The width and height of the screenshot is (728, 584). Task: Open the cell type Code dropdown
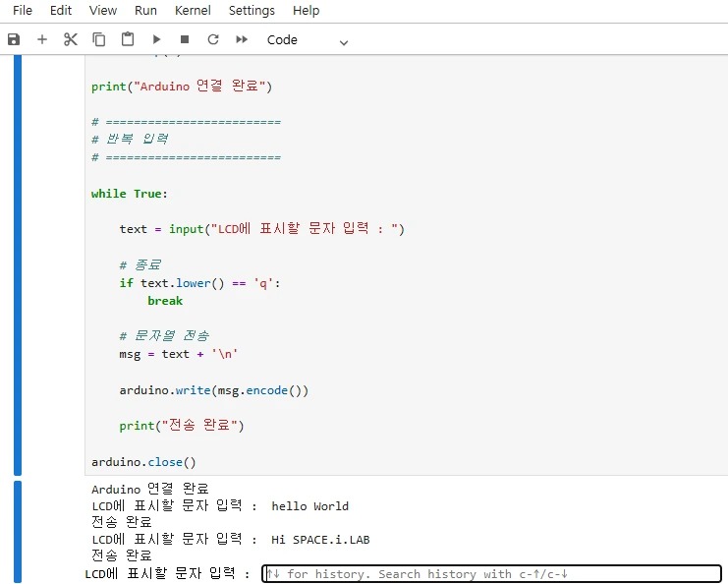coord(308,40)
